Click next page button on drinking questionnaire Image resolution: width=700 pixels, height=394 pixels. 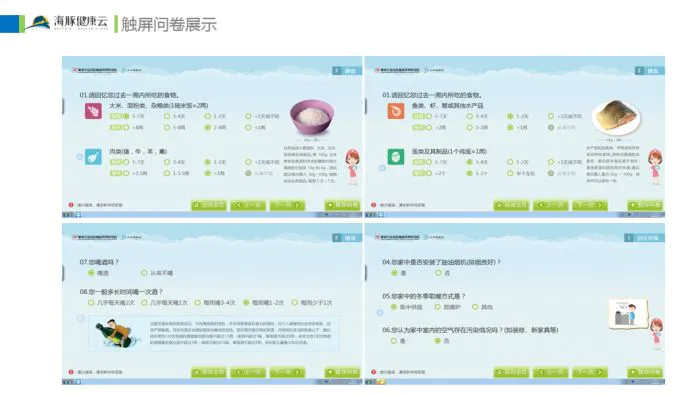[x=288, y=372]
